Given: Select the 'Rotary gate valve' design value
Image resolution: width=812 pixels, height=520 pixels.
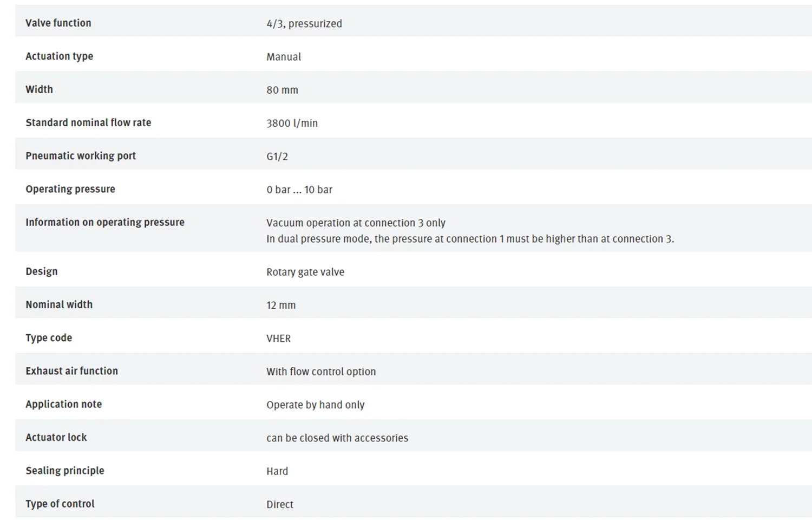Looking at the screenshot, I should click(305, 272).
